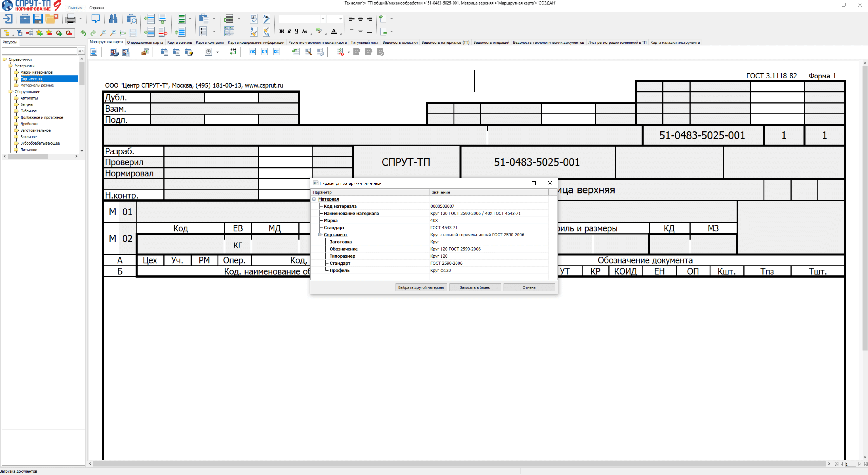The height and width of the screenshot is (475, 868).
Task: Click the tree filter funnel icon
Action: tap(19, 33)
